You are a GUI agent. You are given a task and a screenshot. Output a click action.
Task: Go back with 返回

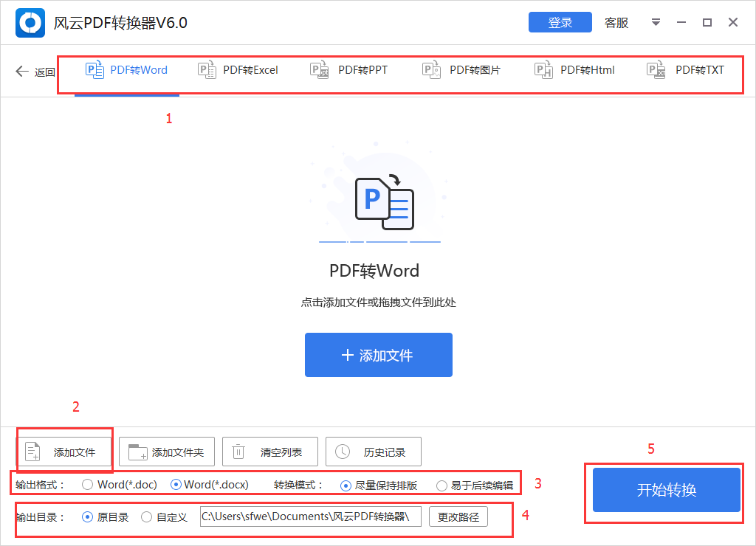coord(35,72)
